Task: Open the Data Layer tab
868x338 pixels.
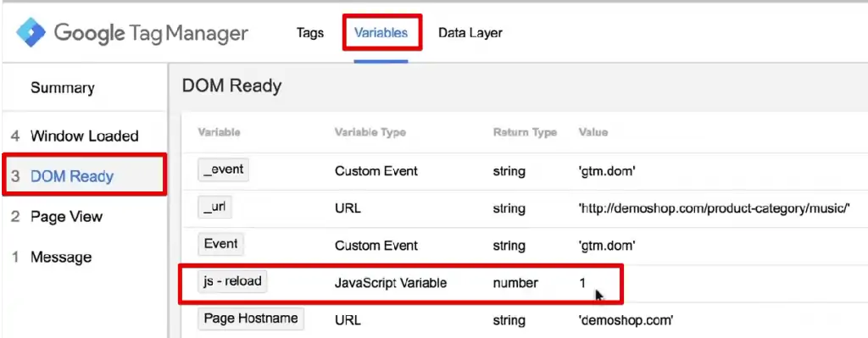Action: pyautogui.click(x=470, y=33)
